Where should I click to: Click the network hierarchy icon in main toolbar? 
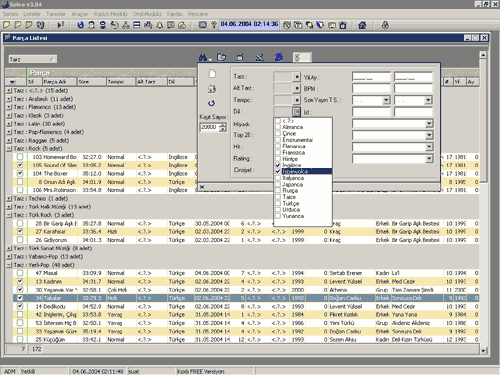126,25
